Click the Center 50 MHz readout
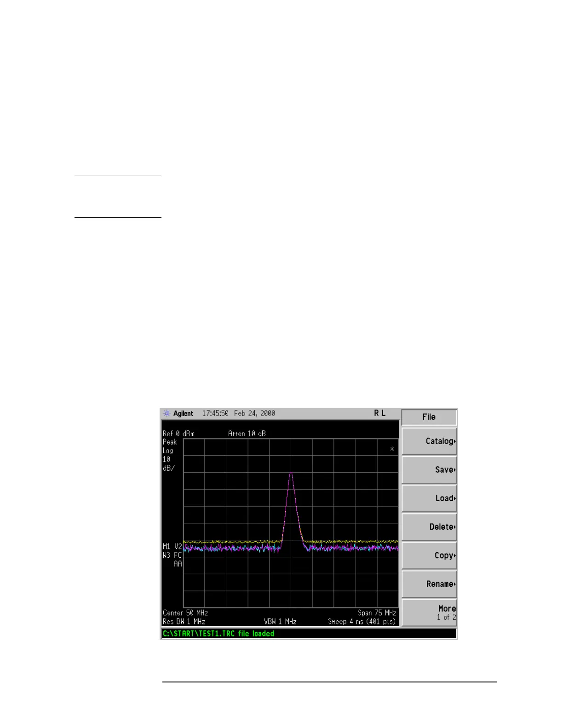 [185, 613]
